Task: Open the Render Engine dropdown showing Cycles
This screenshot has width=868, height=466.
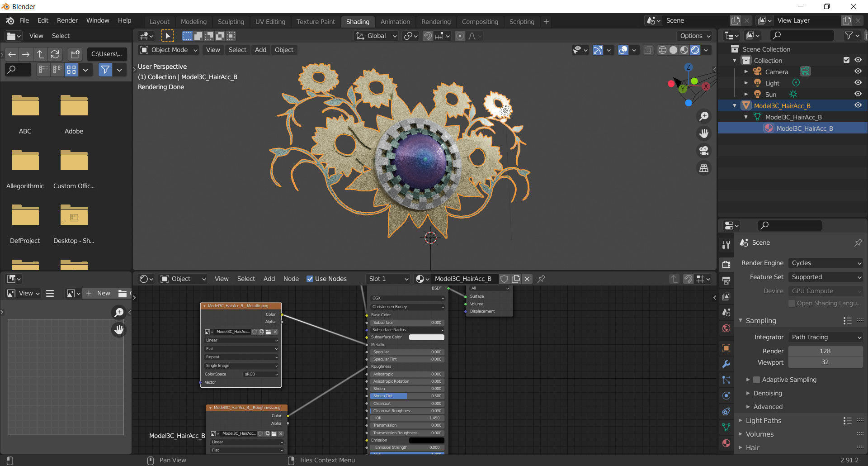Action: pyautogui.click(x=826, y=263)
